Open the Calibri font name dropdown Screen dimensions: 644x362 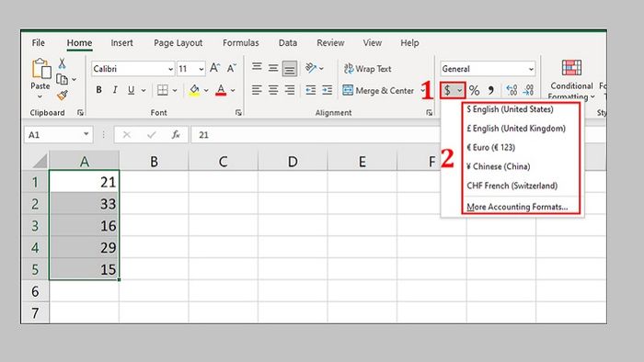pyautogui.click(x=170, y=69)
